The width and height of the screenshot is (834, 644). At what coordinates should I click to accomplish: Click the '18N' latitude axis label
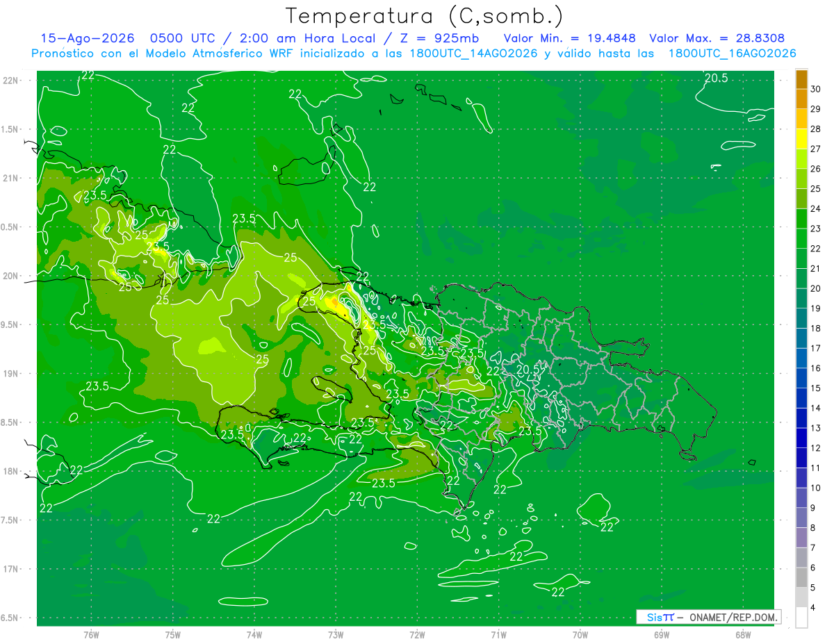tap(12, 472)
